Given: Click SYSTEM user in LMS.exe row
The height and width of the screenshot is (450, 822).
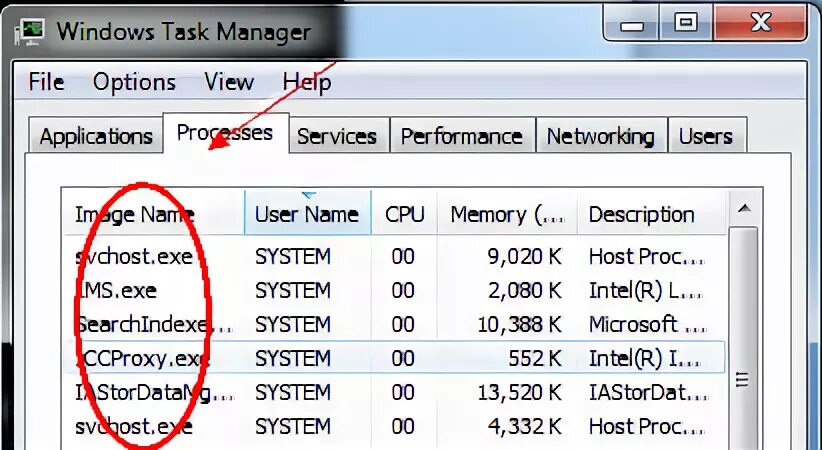Looking at the screenshot, I should 293,290.
